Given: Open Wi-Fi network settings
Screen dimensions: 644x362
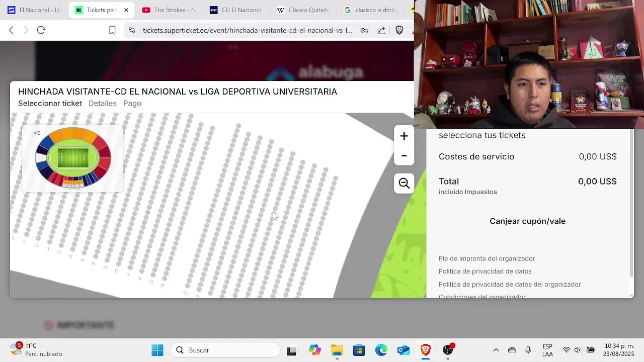Looking at the screenshot, I should (567, 350).
